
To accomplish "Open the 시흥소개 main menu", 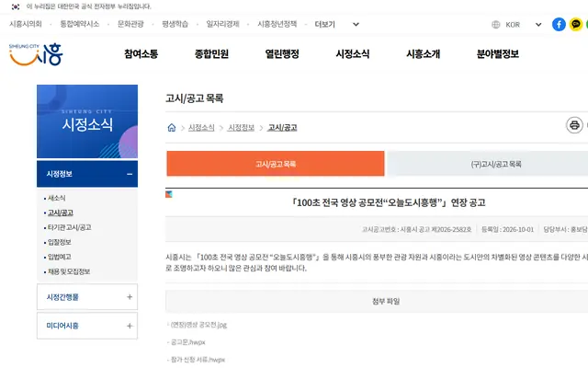I will [423, 54].
